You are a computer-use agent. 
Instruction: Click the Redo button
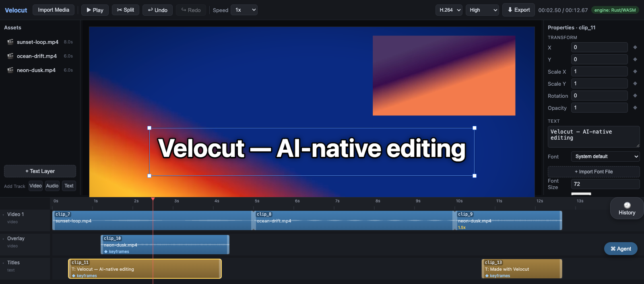pyautogui.click(x=191, y=10)
